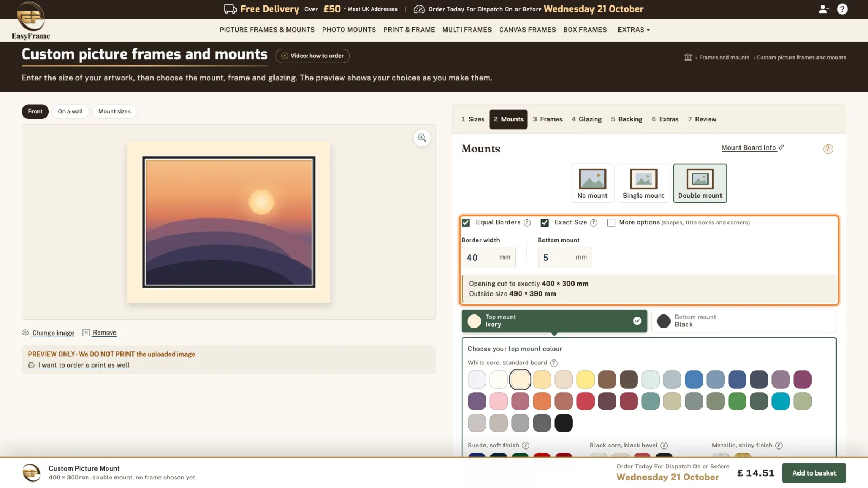
Task: Click the Add to basket button
Action: coord(814,473)
